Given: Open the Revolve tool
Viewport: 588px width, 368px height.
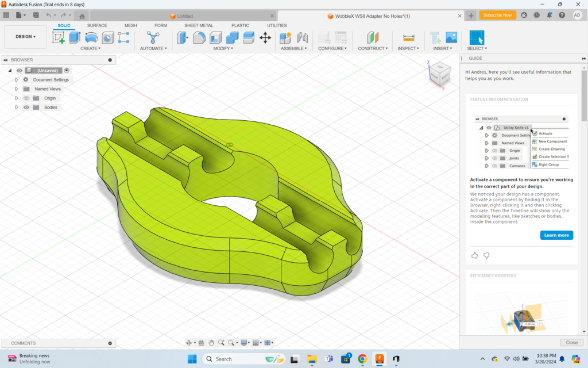Looking at the screenshot, I should (x=90, y=36).
